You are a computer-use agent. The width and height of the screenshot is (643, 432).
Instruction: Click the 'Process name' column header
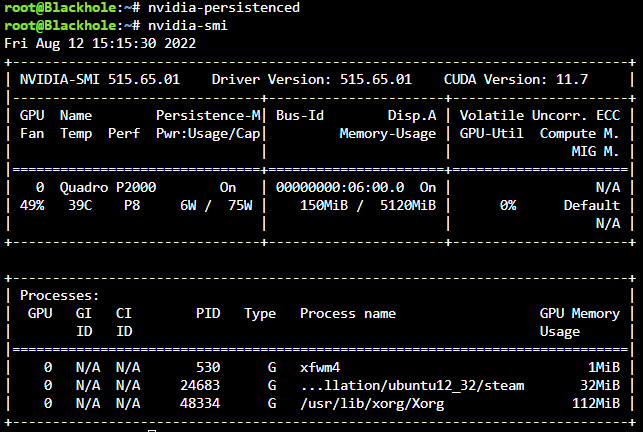[x=348, y=313]
